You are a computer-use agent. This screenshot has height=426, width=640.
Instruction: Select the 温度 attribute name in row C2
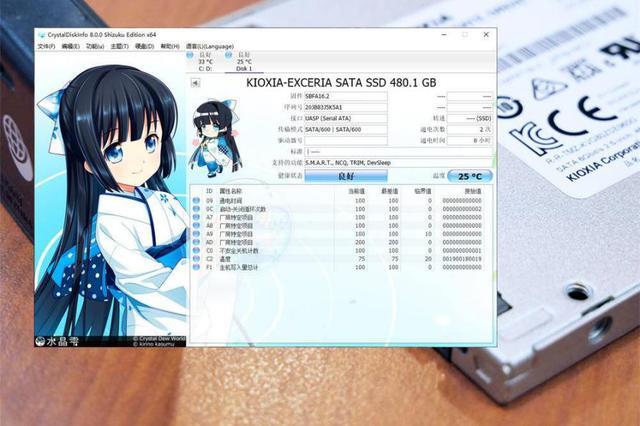pyautogui.click(x=225, y=259)
